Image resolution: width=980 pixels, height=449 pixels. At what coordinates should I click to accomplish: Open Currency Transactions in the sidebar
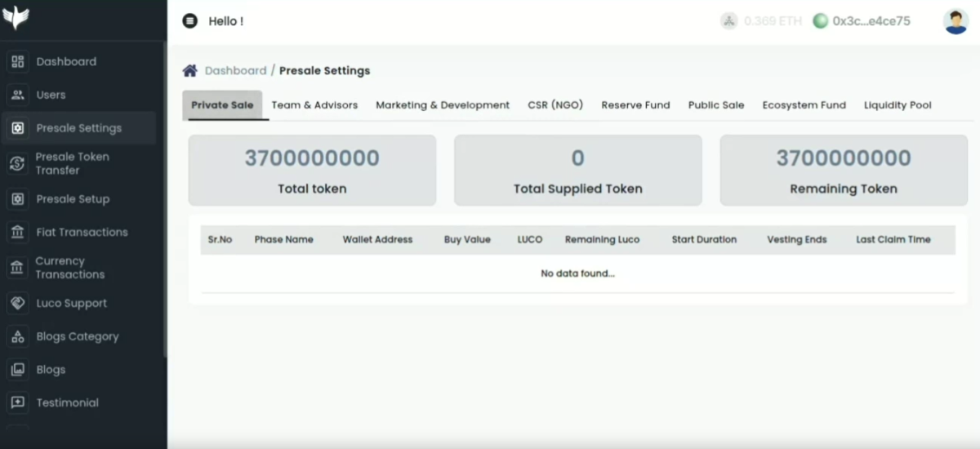click(x=69, y=268)
